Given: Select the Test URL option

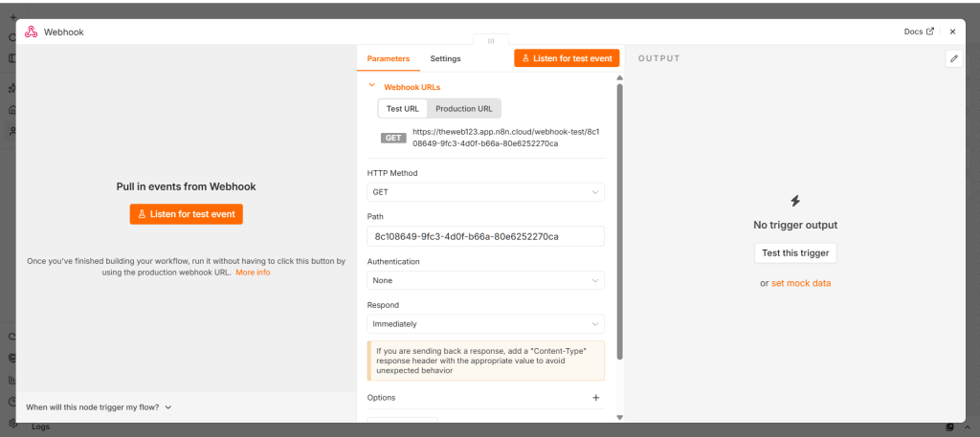Looking at the screenshot, I should tap(403, 109).
